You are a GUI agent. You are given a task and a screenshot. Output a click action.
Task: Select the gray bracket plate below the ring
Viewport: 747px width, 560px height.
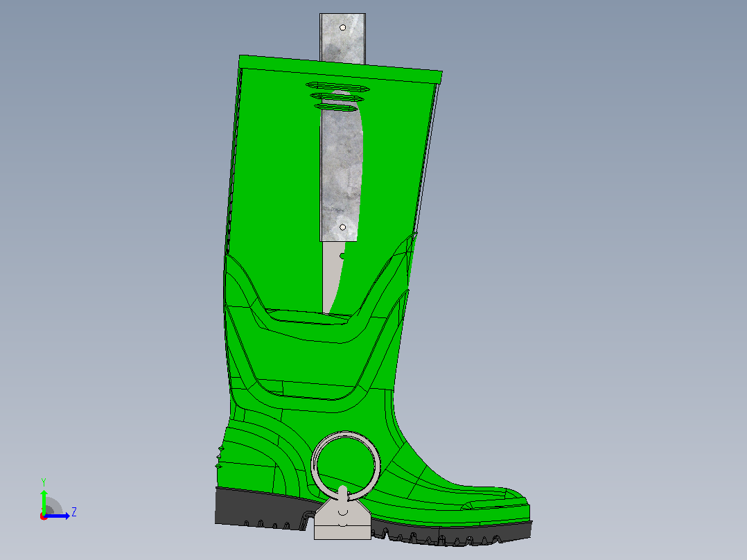[342, 520]
